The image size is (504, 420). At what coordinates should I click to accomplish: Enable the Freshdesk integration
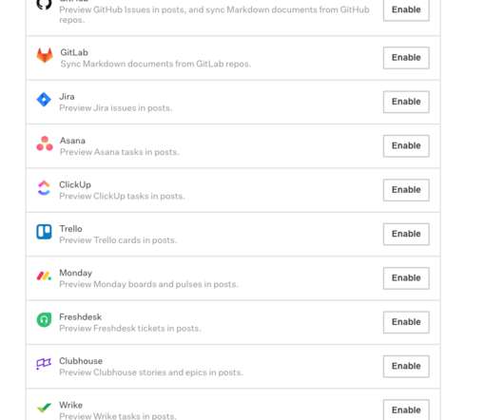[x=406, y=322]
